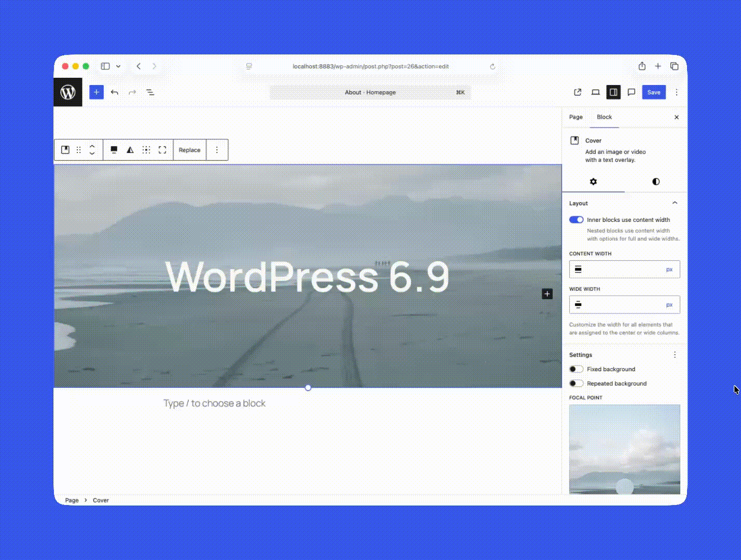
Task: Save the page
Action: pos(653,92)
